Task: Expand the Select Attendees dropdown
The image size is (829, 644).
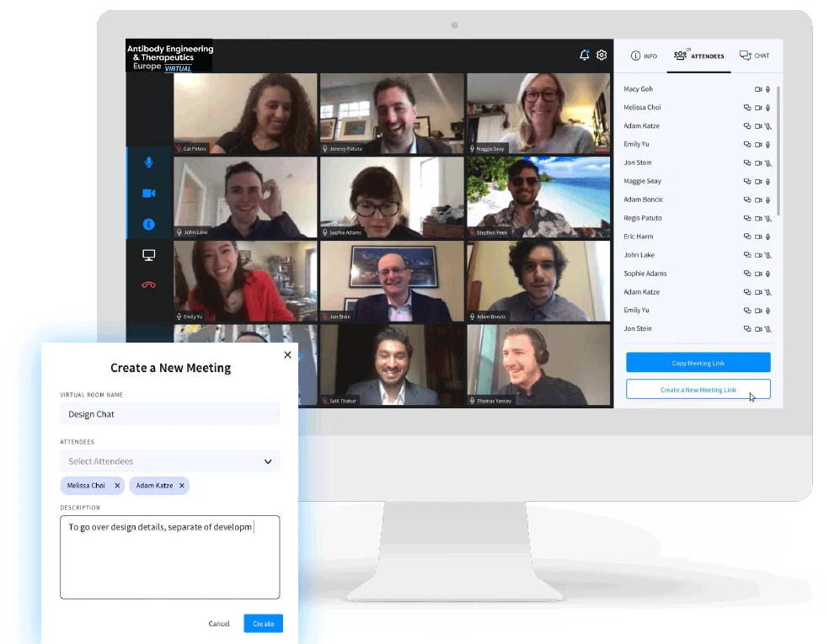Action: (268, 461)
